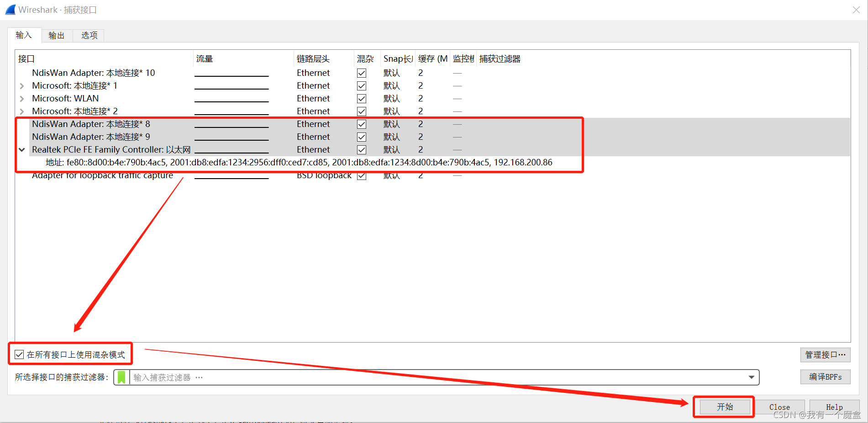Click the address line with 192.168.200.86
Screen dimensions: 868x423
pos(299,163)
